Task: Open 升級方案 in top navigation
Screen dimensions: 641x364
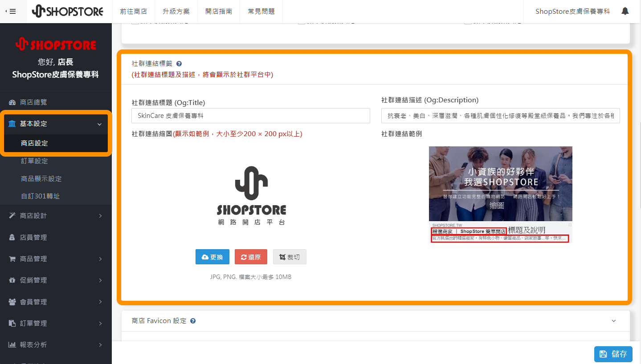Action: (176, 12)
